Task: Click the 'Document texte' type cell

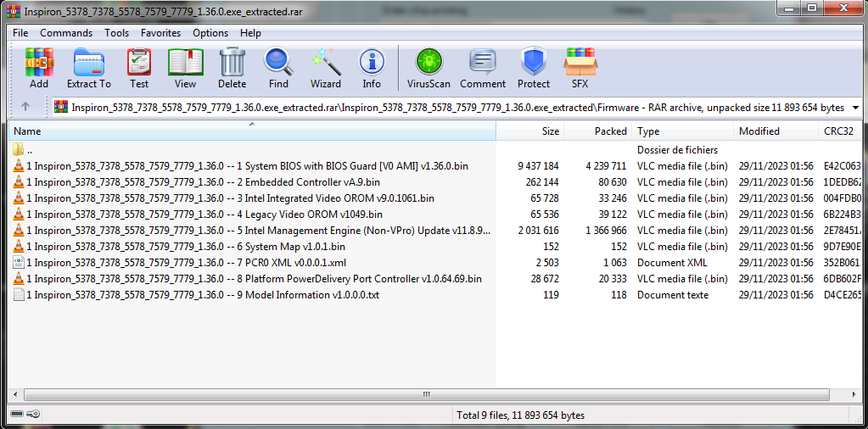Action: point(673,295)
